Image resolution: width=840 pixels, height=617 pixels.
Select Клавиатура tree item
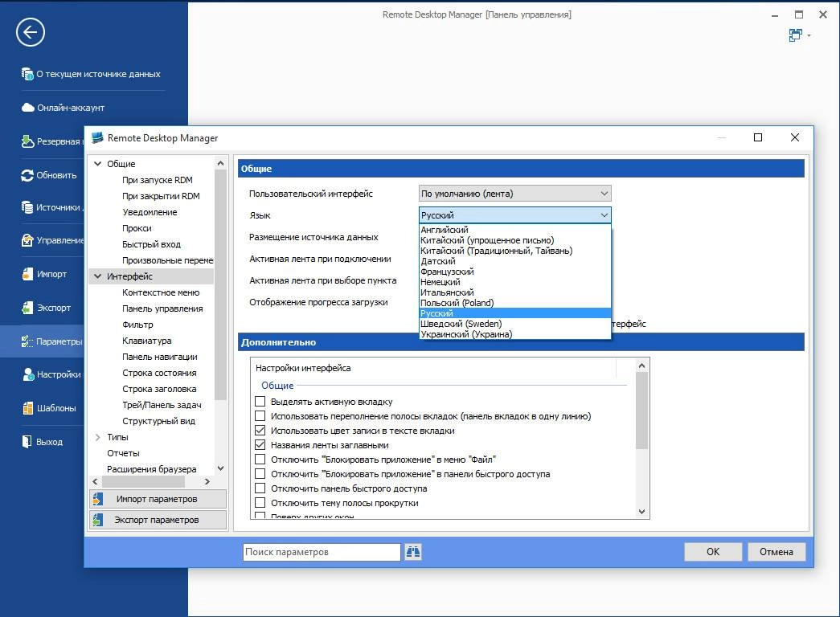147,341
